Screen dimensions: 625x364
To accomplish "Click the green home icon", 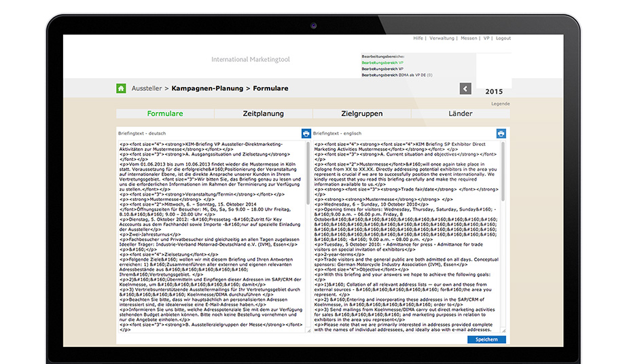I will pyautogui.click(x=121, y=88).
